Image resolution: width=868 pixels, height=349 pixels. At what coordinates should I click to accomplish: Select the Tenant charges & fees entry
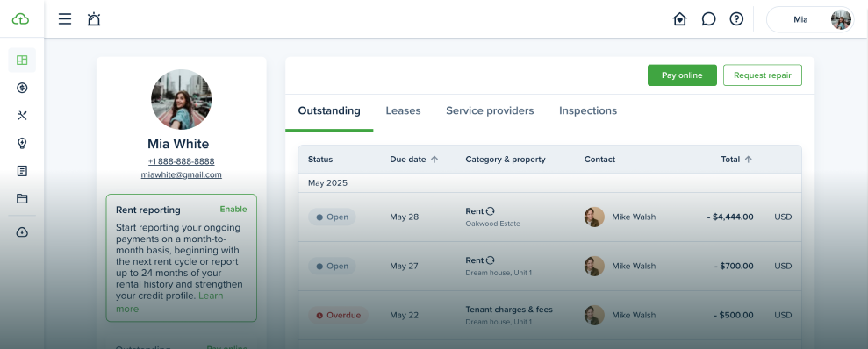tap(509, 310)
